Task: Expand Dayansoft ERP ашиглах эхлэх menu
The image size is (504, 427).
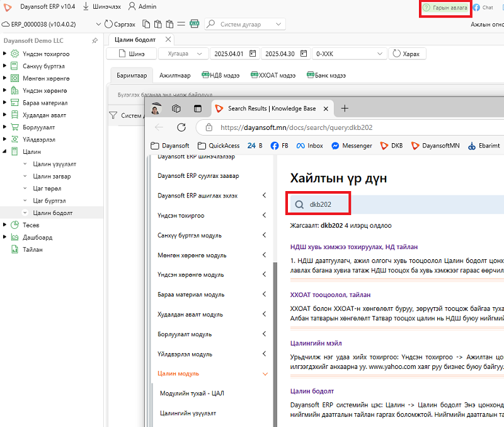Action: coord(264,196)
